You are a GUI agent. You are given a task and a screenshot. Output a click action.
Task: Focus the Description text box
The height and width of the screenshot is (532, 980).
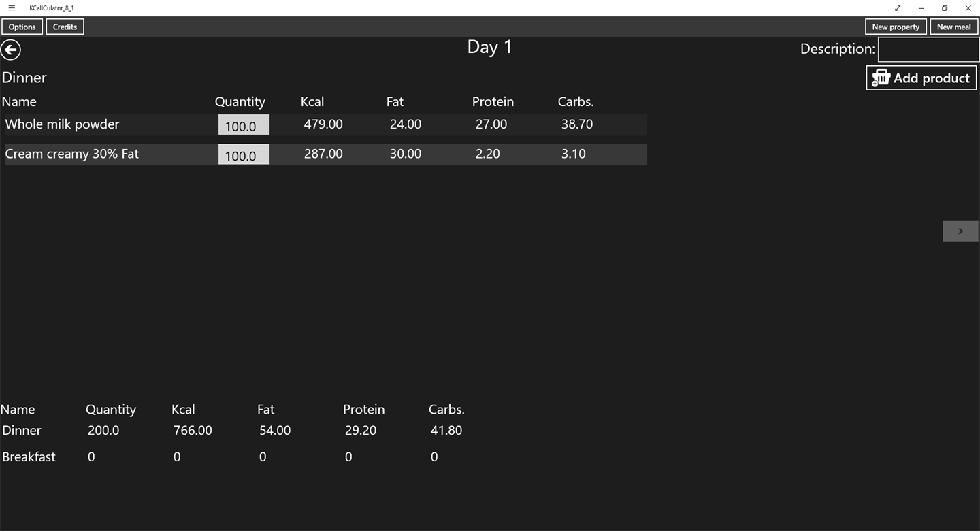[928, 50]
